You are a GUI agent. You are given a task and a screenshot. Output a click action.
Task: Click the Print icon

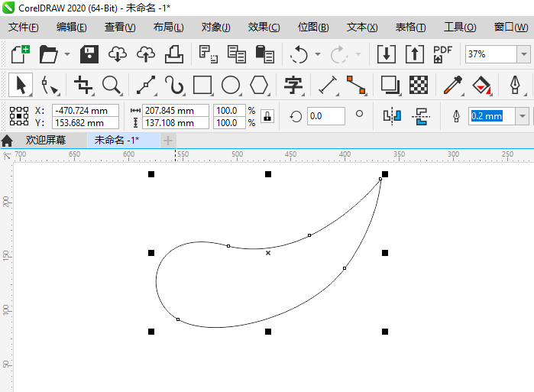[x=173, y=54]
